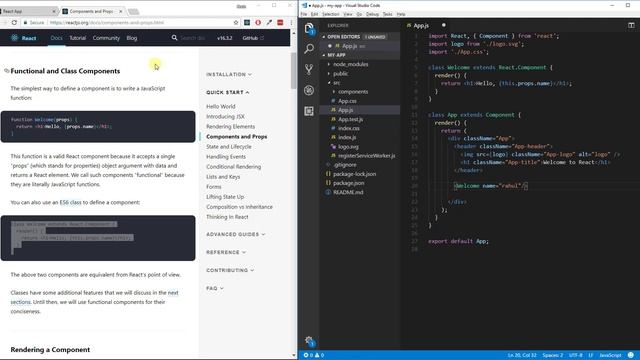Click the split editor icon in VS Code
This screenshot has width=640, height=360.
[631, 25]
